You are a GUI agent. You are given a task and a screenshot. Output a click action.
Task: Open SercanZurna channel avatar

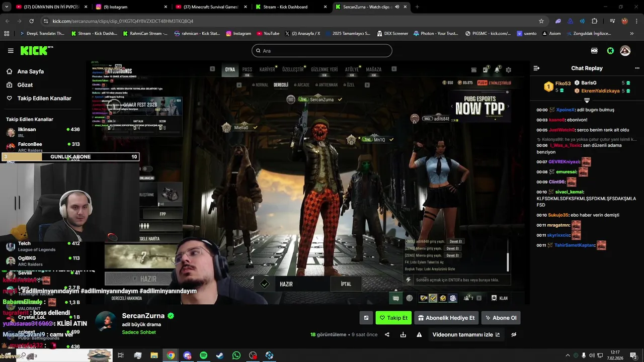(106, 322)
